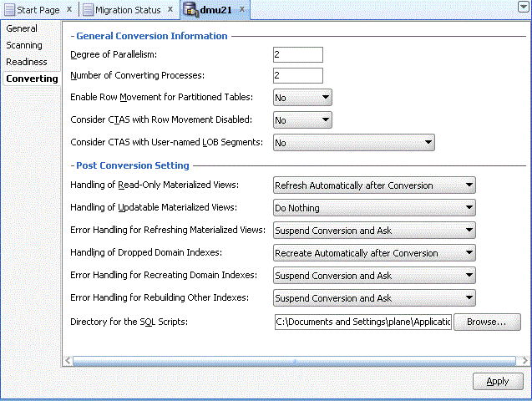Edit the Number of Converting Processes field
This screenshot has height=401, width=532.
pos(298,75)
